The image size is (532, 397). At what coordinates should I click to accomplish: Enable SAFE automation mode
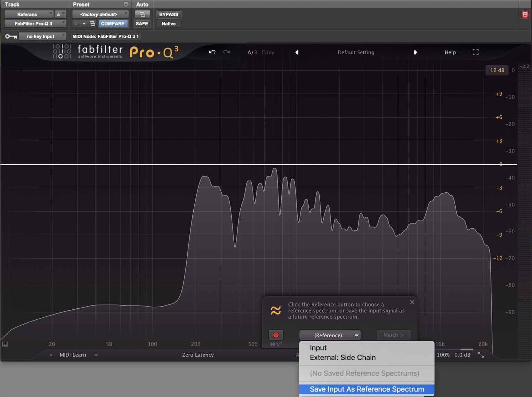click(x=142, y=23)
